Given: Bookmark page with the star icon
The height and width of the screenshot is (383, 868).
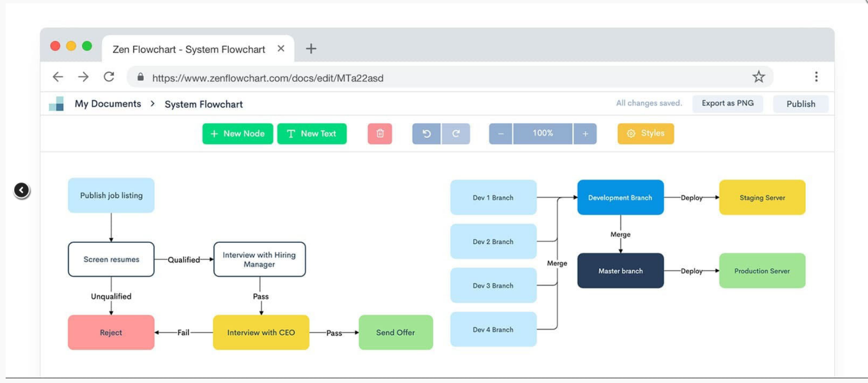Looking at the screenshot, I should (758, 77).
